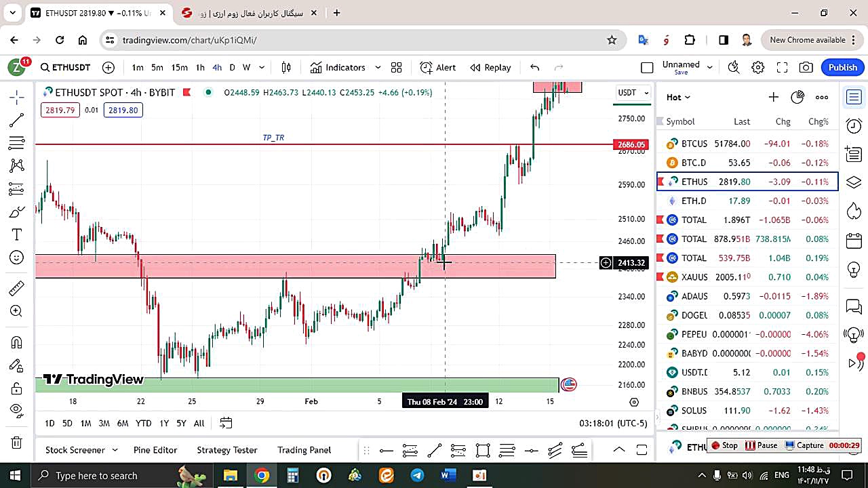Image resolution: width=868 pixels, height=488 pixels.
Task: Toggle hide all drawings eye icon
Action: (17, 410)
